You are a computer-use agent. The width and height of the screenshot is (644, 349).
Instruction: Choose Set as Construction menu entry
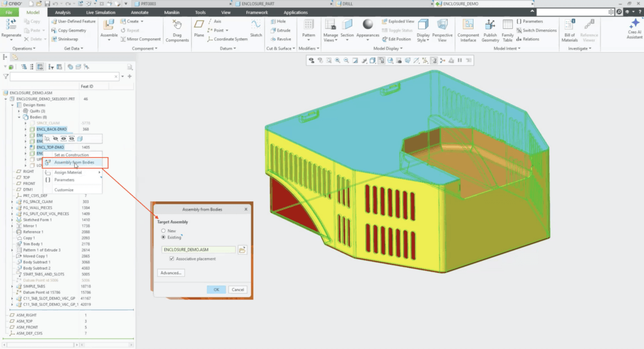click(x=72, y=155)
